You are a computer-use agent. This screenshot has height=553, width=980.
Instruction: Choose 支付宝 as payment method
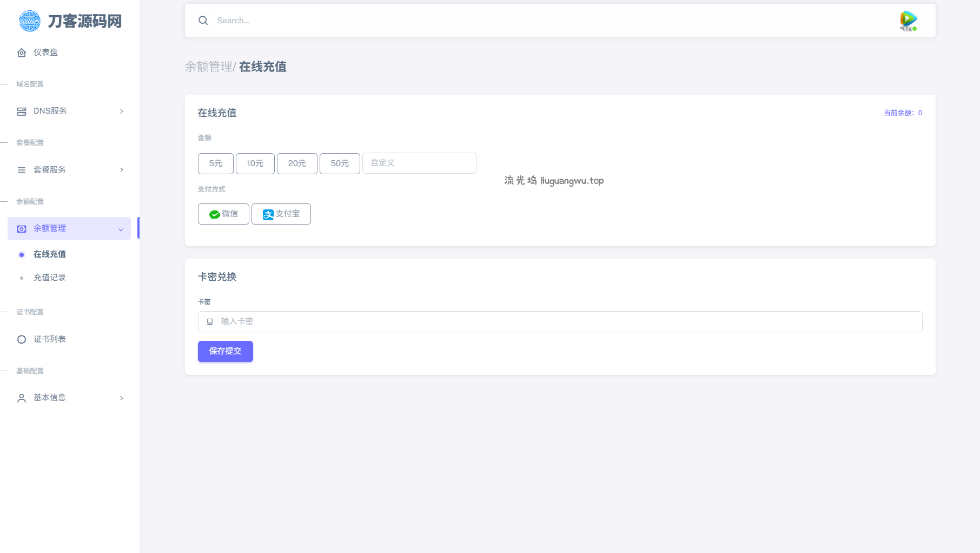[281, 214]
